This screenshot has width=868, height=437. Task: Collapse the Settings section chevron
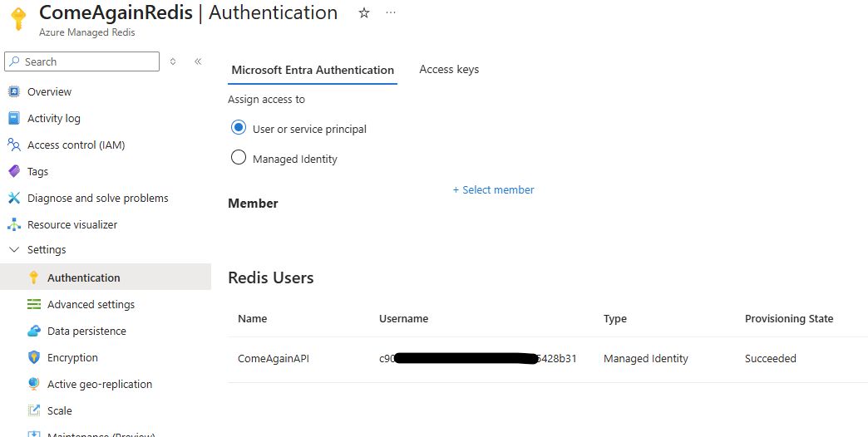tap(14, 249)
